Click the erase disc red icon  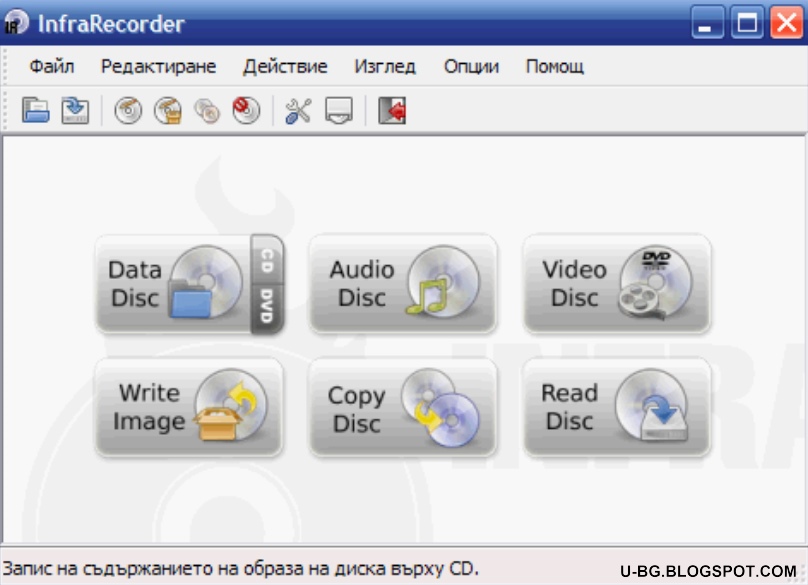246,110
